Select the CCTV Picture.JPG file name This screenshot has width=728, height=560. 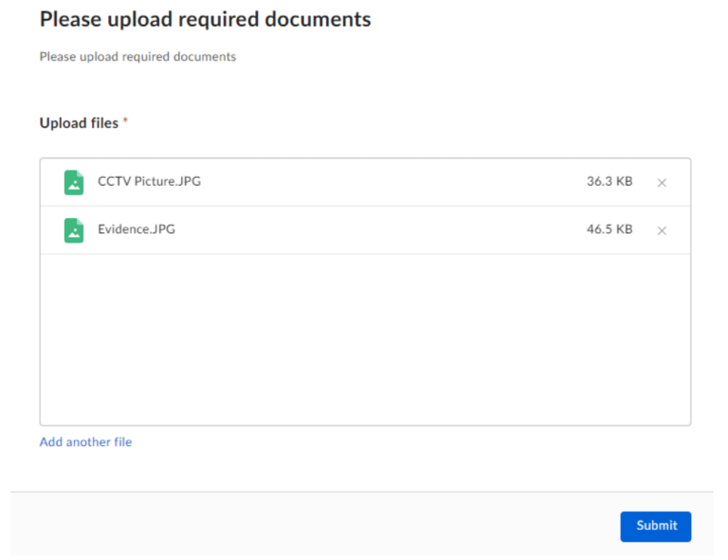point(149,182)
